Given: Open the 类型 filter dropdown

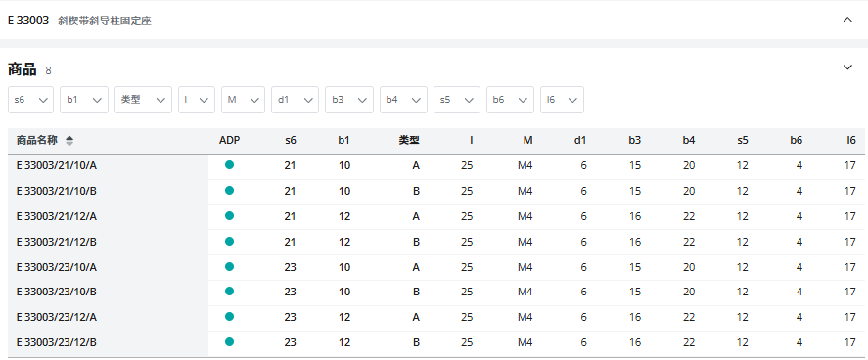Looking at the screenshot, I should [x=144, y=100].
